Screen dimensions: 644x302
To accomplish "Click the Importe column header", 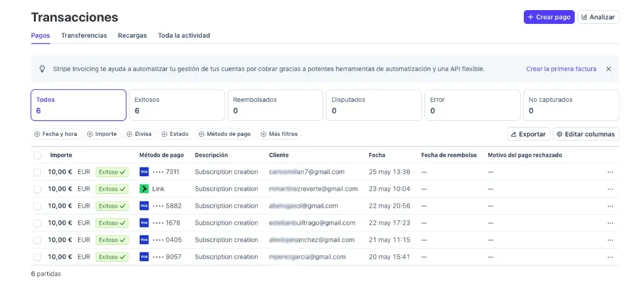I will [61, 155].
